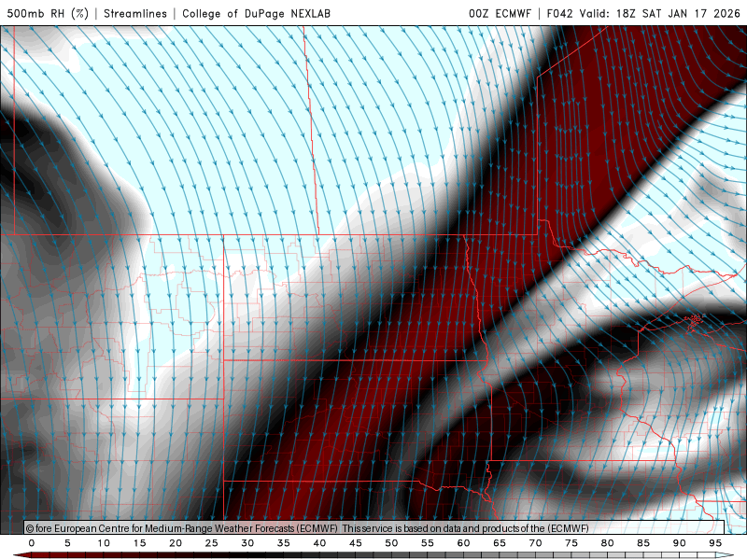Image resolution: width=747 pixels, height=560 pixels.
Task: Click the "0" legend value
Action: pyautogui.click(x=32, y=543)
